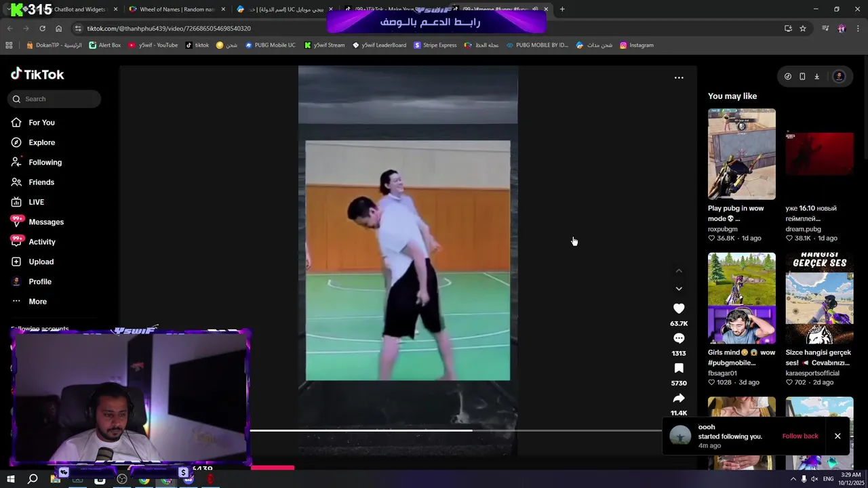Open the LIVE section
868x488 pixels.
36,202
